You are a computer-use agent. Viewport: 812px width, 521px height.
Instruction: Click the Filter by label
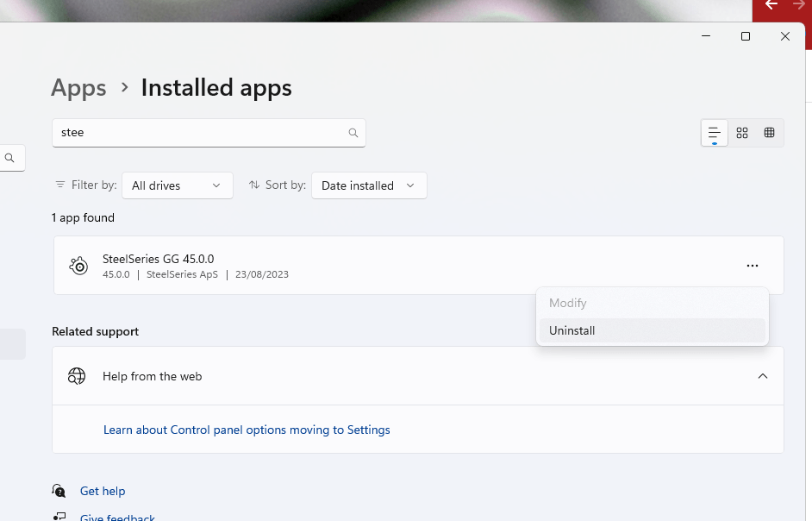94,185
